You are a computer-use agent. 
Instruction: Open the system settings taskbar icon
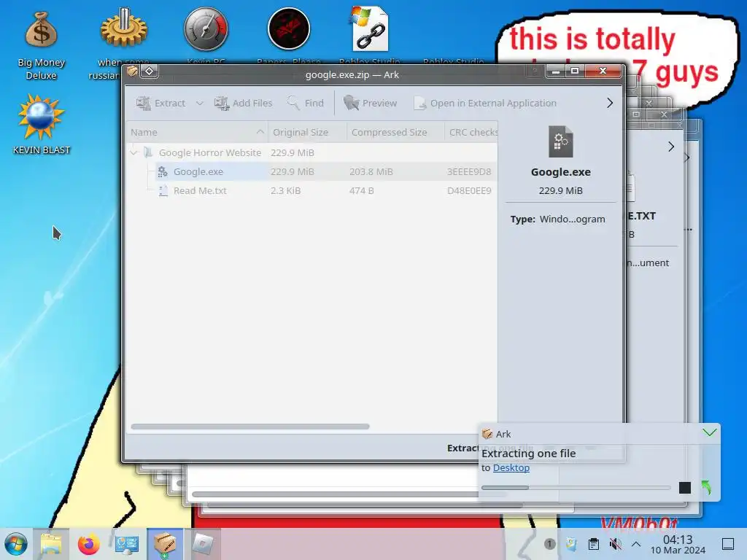pos(126,544)
